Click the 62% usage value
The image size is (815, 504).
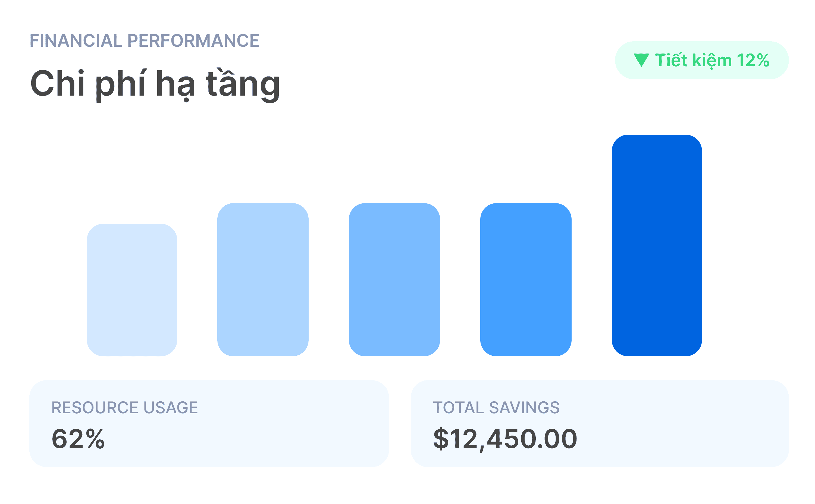pos(78,439)
